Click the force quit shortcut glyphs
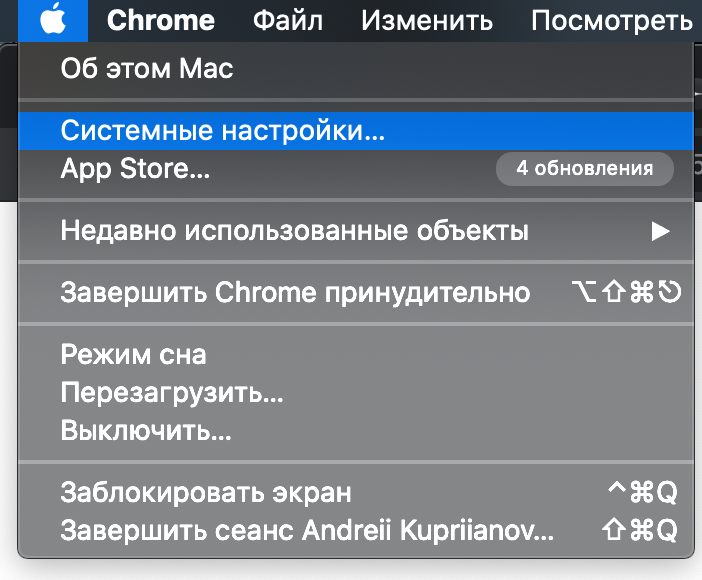The image size is (702, 580). tap(627, 292)
